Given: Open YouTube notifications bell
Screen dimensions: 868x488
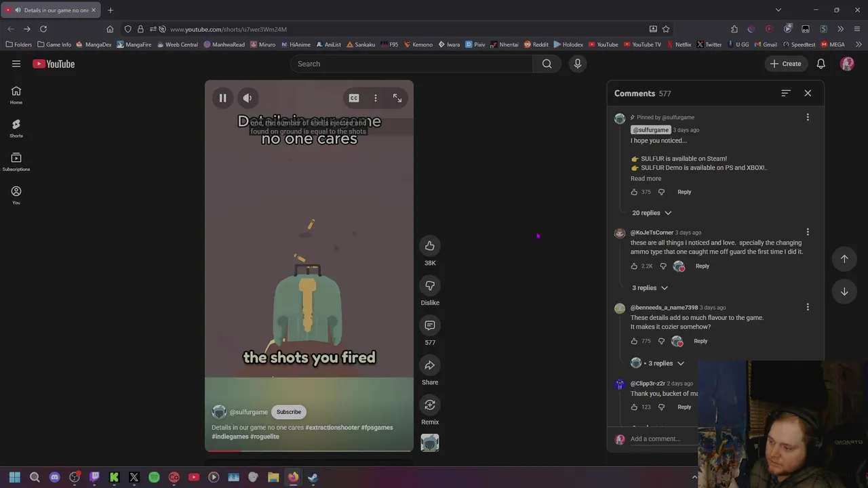Looking at the screenshot, I should (821, 64).
